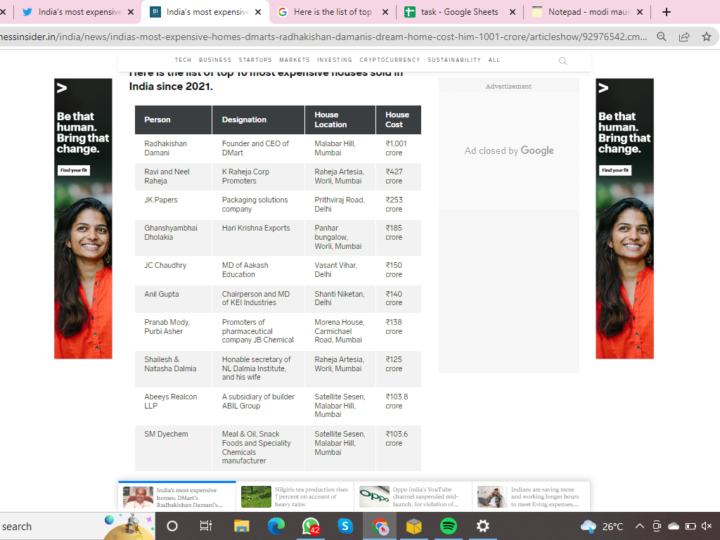Click the bookmark star icon in address bar
This screenshot has width=720, height=540.
pyautogui.click(x=707, y=36)
